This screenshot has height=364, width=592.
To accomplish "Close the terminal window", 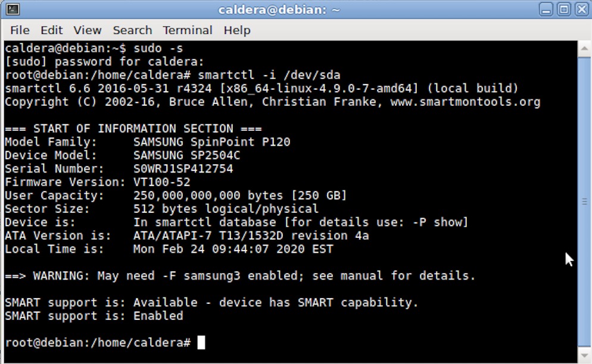I will pos(581,10).
